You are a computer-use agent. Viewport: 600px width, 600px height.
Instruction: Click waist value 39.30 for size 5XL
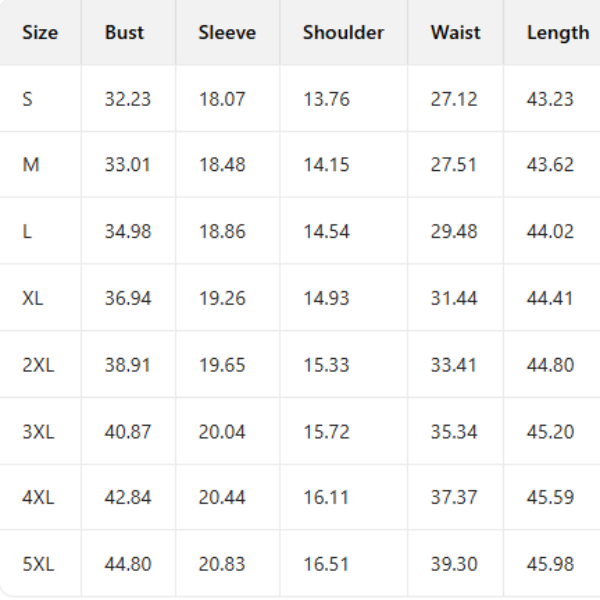pos(454,564)
